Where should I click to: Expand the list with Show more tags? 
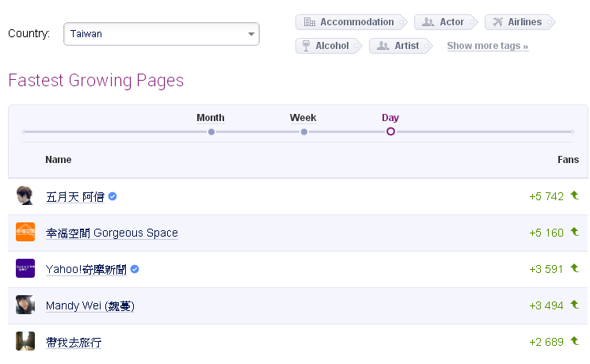487,46
